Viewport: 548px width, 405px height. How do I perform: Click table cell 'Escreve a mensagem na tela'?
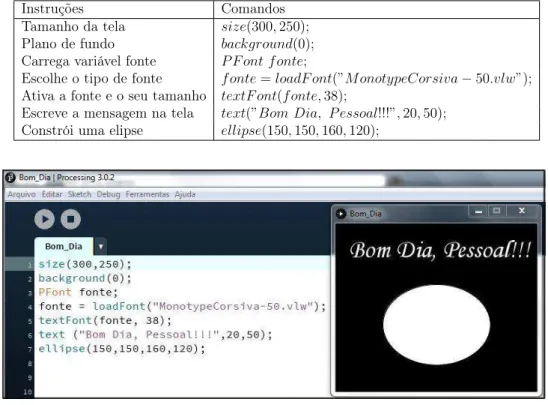108,113
